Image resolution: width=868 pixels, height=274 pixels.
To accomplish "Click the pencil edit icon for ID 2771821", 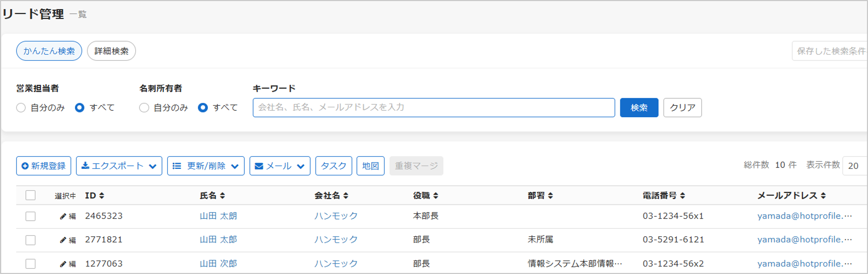I will (x=63, y=240).
